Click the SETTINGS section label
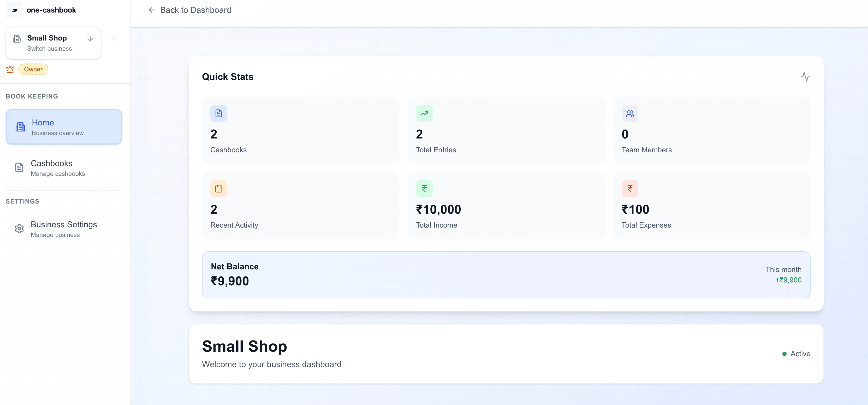The image size is (868, 405). click(x=23, y=201)
